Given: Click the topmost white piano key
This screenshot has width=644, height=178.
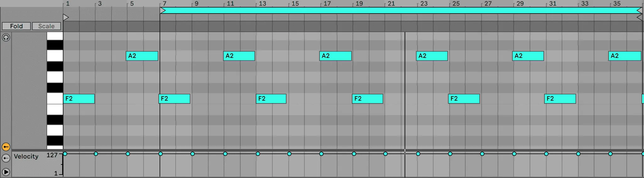Looking at the screenshot, I should (55, 36).
